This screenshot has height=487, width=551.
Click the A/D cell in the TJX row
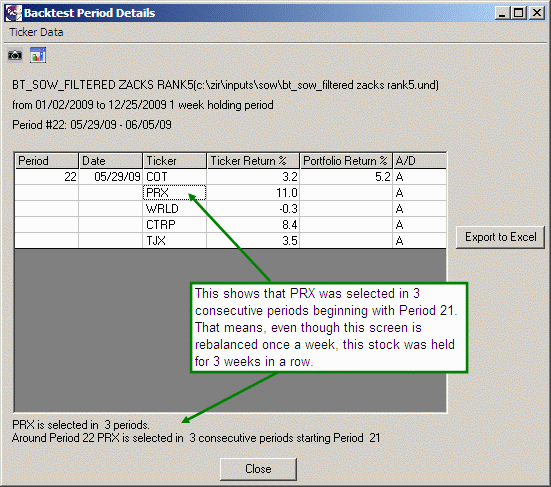[x=420, y=241]
